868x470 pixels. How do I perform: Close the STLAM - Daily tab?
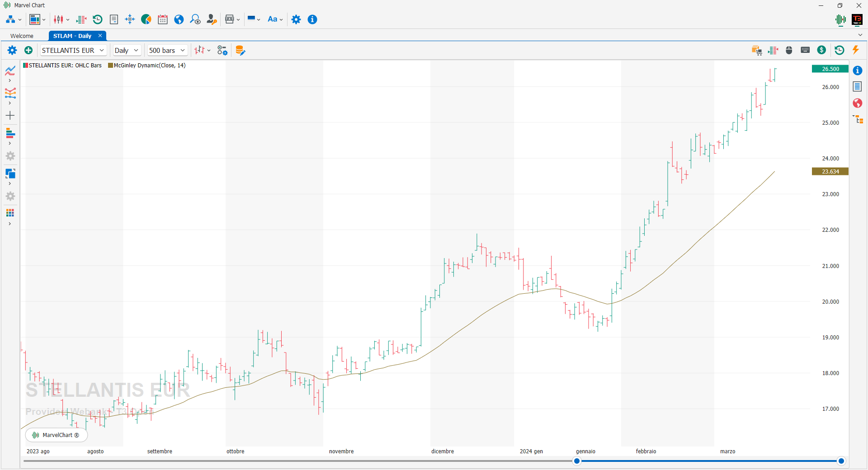[100, 36]
